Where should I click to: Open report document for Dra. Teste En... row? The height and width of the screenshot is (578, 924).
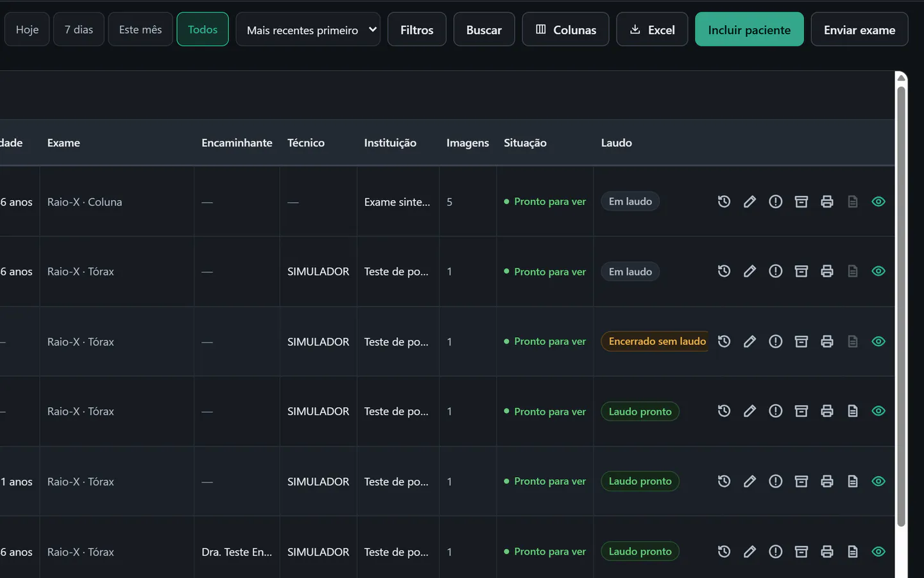pos(853,552)
